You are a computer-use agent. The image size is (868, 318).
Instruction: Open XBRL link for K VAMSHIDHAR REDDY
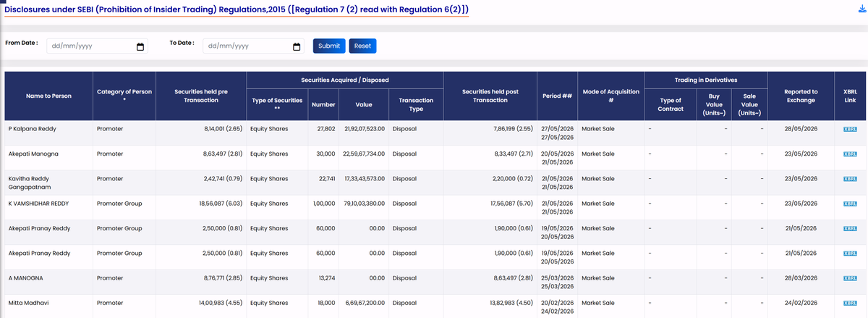click(x=849, y=204)
